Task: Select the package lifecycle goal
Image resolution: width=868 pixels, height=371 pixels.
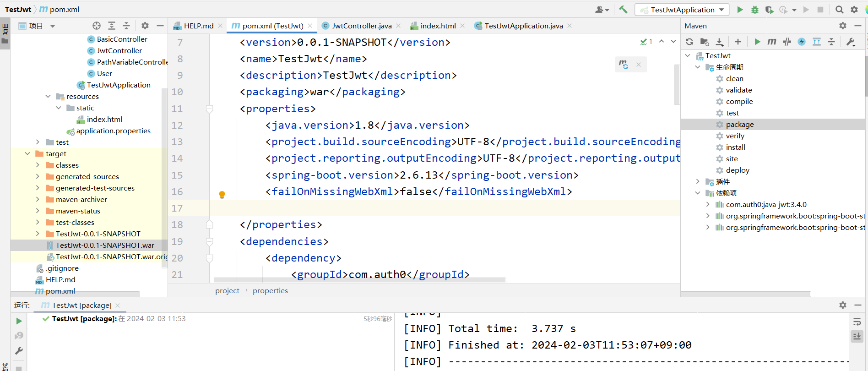Action: tap(740, 124)
